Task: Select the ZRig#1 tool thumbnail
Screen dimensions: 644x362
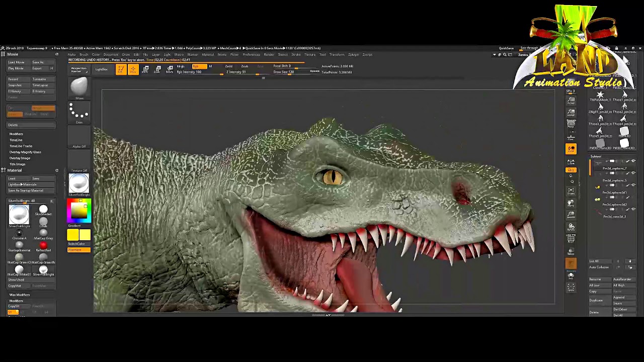Action: (x=600, y=108)
